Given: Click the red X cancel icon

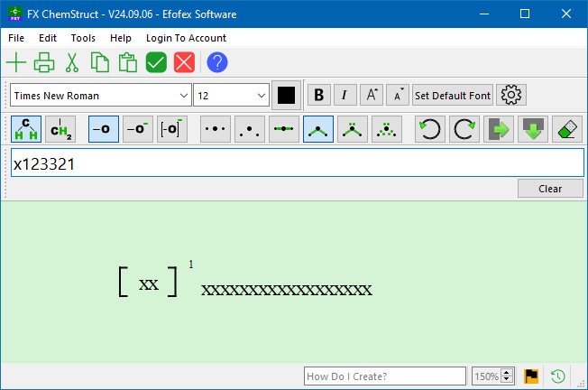Looking at the screenshot, I should click(184, 62).
